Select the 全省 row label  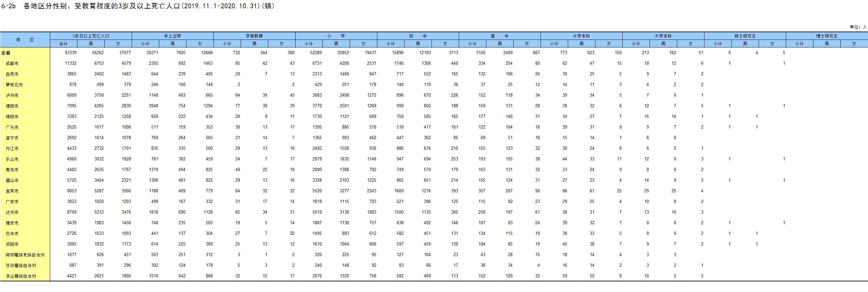click(6, 53)
